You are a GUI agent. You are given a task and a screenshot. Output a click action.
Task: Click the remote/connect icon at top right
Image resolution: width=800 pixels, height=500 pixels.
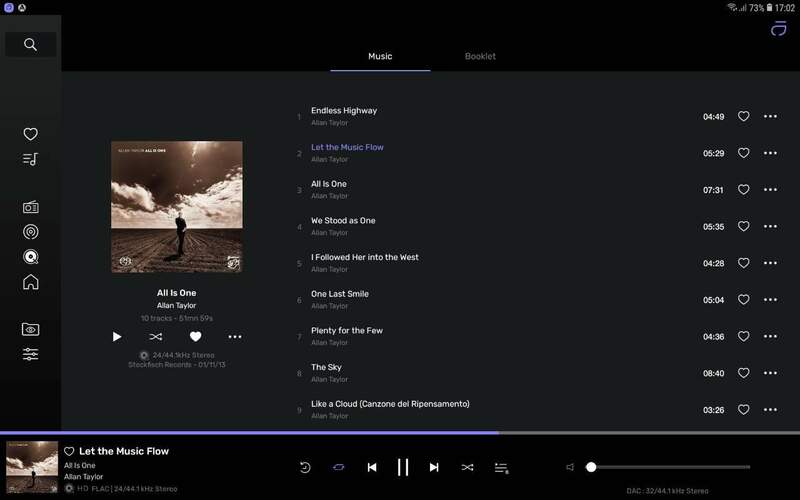(778, 29)
